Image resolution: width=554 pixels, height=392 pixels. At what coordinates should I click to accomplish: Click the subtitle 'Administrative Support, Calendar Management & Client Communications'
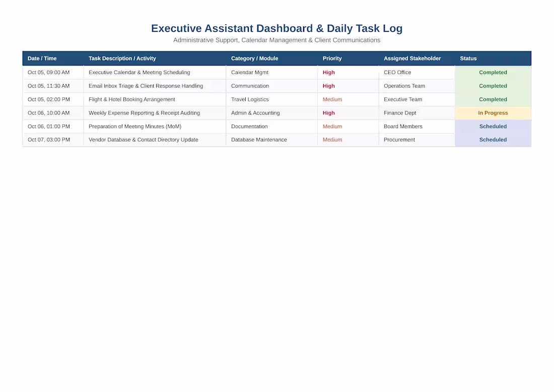[x=276, y=40]
